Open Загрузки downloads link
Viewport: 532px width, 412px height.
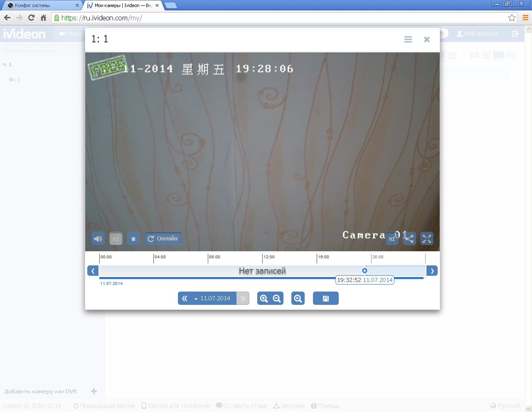tap(289, 406)
